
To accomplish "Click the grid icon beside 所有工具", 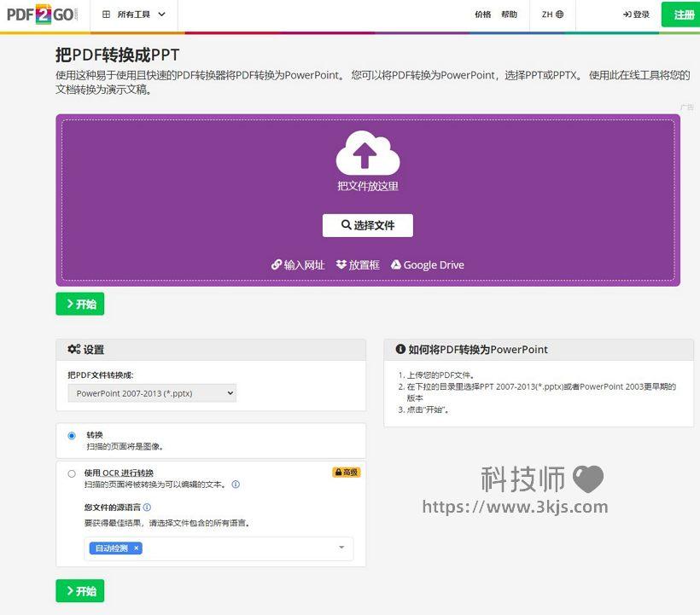I will [x=106, y=15].
